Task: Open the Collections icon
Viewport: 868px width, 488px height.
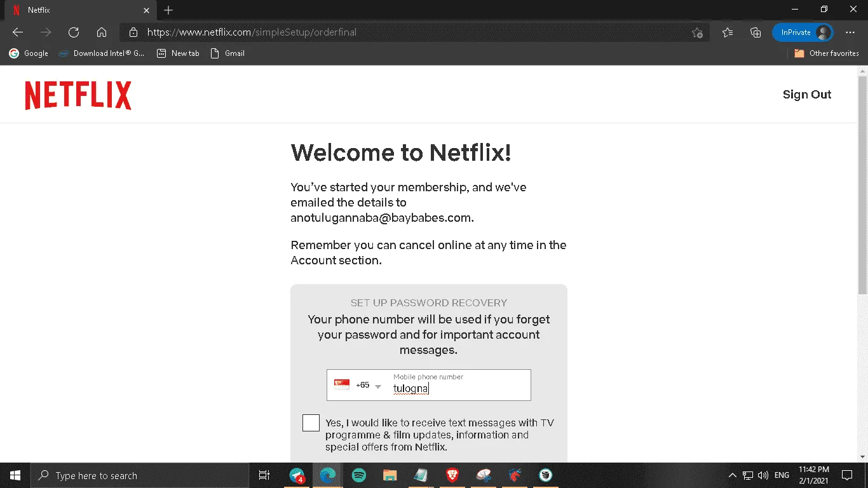Action: click(x=756, y=32)
